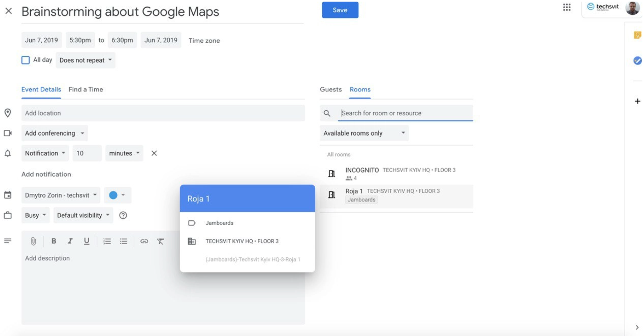This screenshot has height=336, width=644.
Task: Click the plus add-ons icon in side panel
Action: (x=637, y=101)
